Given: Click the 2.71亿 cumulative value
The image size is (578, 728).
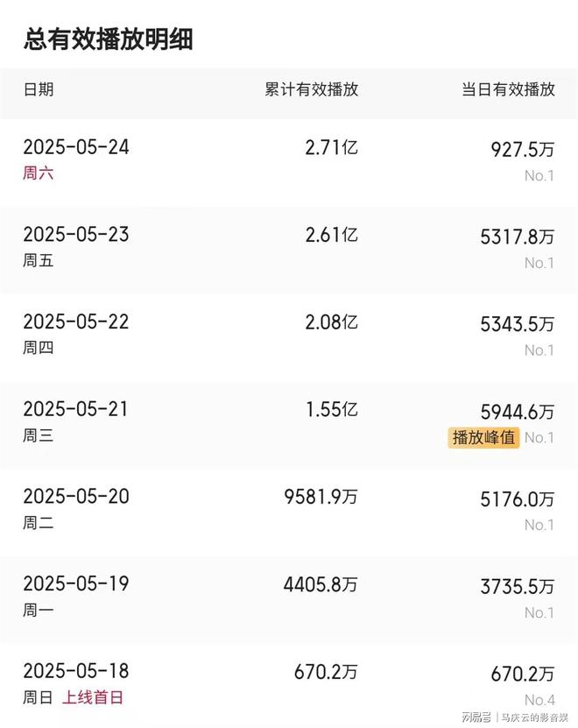Looking at the screenshot, I should [x=331, y=147].
